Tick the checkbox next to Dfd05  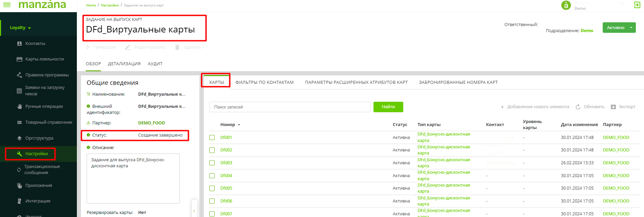[x=212, y=188]
